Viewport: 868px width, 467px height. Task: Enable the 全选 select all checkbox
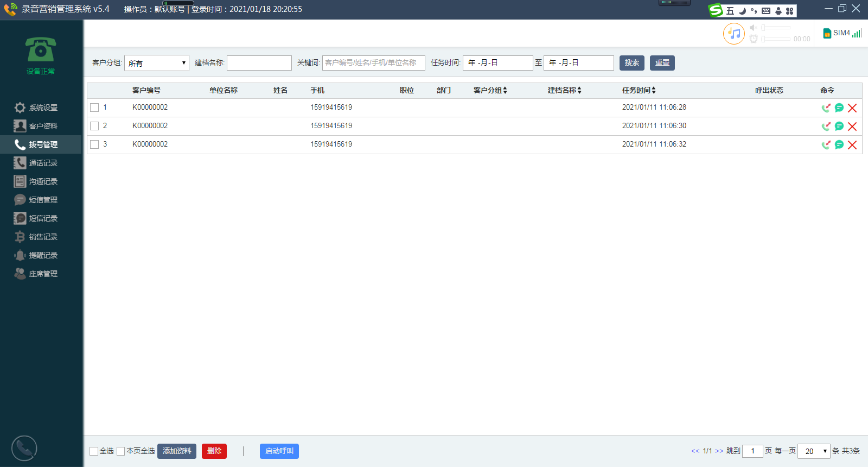[x=94, y=451]
